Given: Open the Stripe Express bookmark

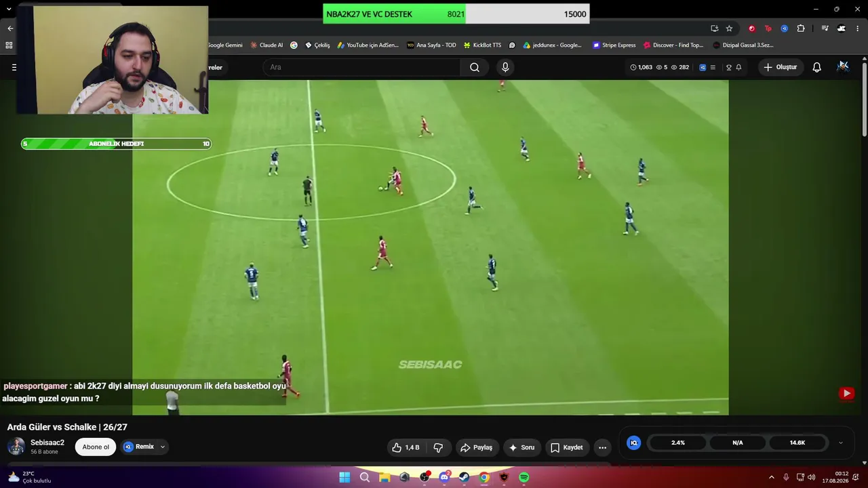Looking at the screenshot, I should tap(614, 45).
